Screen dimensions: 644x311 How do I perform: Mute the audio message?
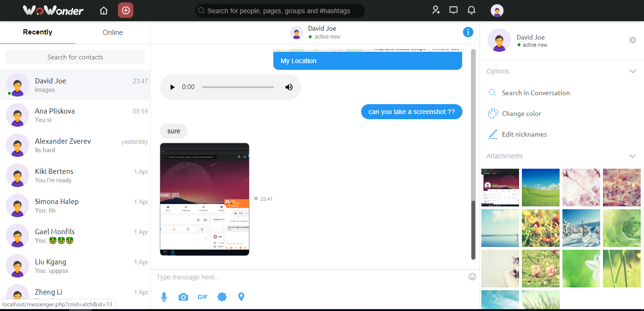pyautogui.click(x=289, y=87)
